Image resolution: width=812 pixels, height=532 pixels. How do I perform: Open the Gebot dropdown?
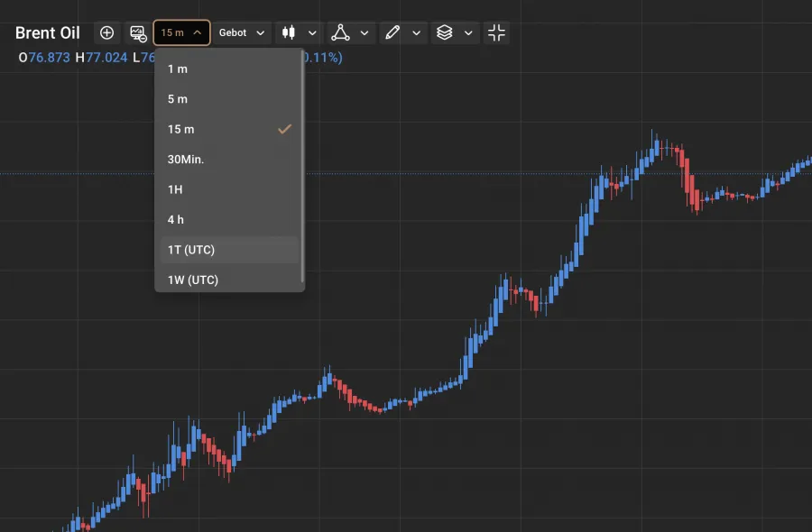[241, 32]
